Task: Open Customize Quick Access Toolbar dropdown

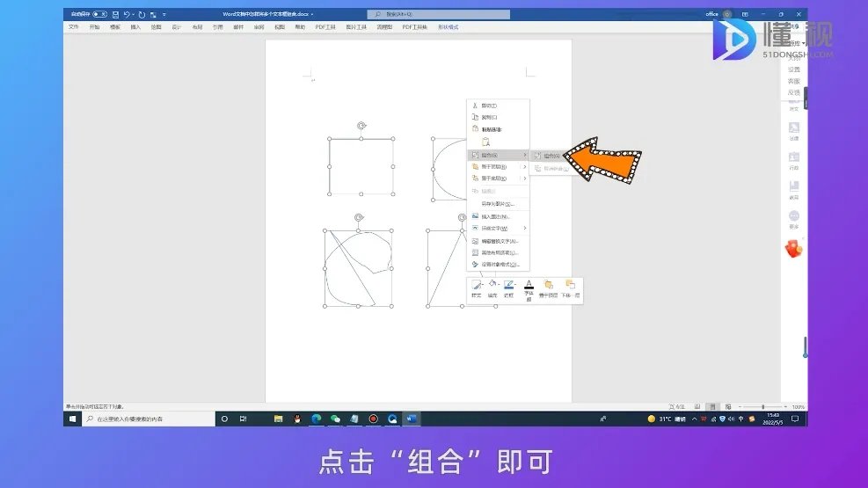Action: 164,14
